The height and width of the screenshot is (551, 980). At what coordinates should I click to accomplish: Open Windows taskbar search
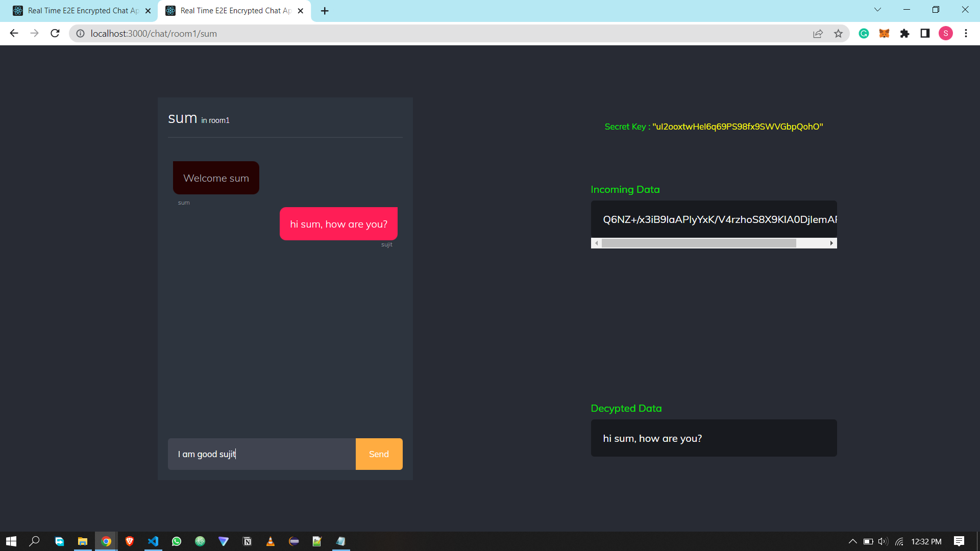click(34, 541)
